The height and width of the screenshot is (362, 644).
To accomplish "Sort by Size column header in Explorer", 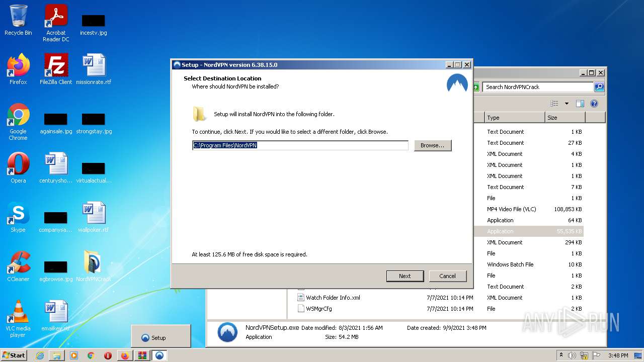I will point(565,118).
